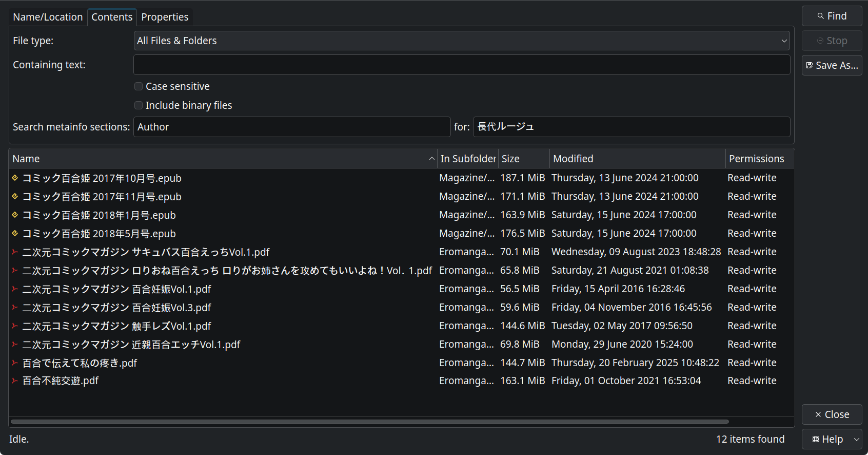Click the PDF icon for 百合不純交遊
868x455 pixels.
pos(15,381)
